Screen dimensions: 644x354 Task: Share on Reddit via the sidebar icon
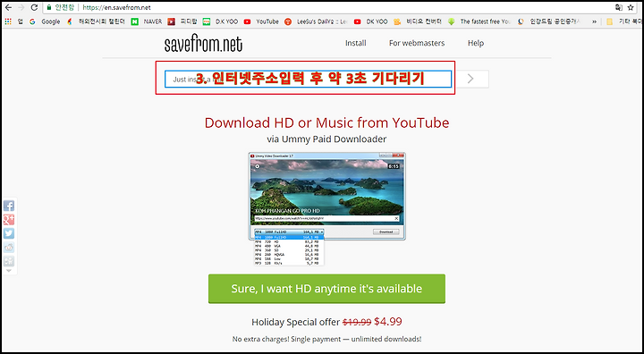(x=9, y=248)
